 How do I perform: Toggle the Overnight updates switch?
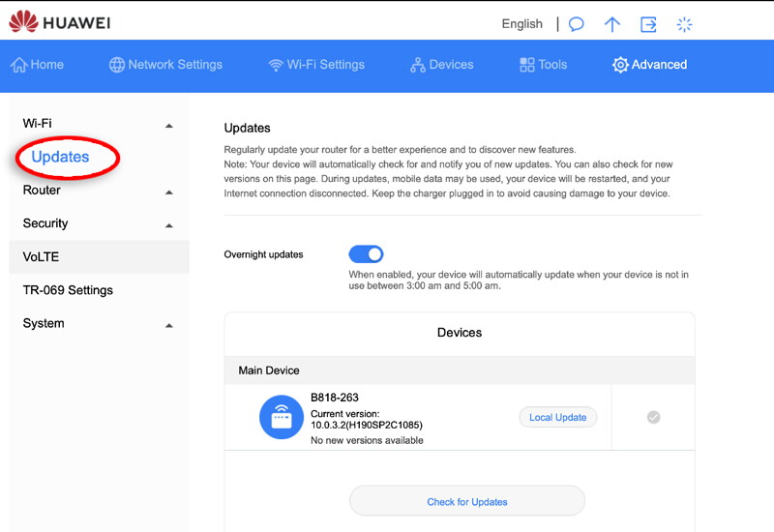366,254
